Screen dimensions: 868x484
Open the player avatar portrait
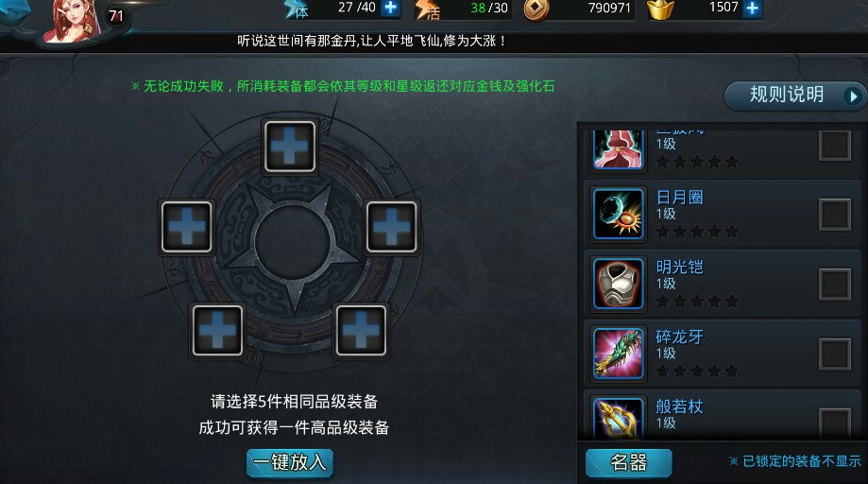(74, 21)
